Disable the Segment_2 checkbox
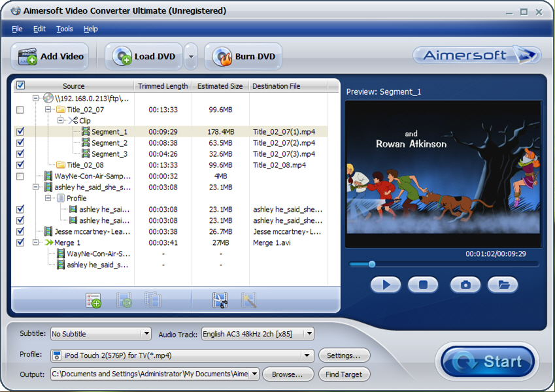 coord(20,142)
